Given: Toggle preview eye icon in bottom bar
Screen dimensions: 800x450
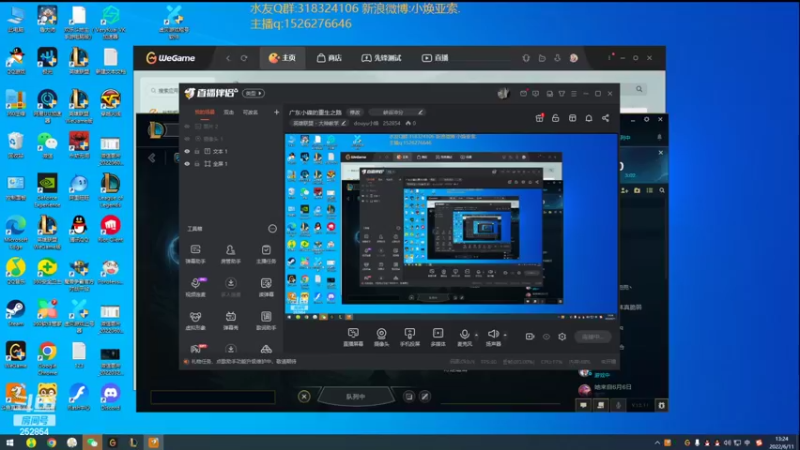Looking at the screenshot, I should tap(546, 337).
